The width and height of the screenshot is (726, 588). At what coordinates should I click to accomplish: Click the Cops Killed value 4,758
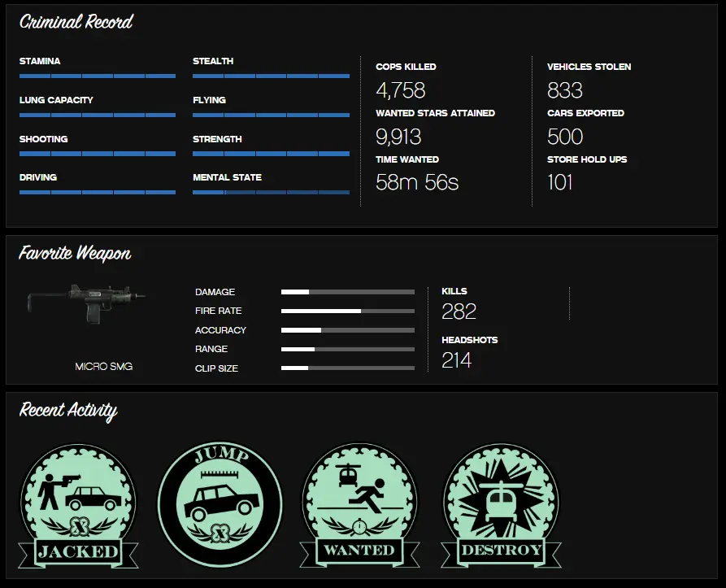[x=401, y=90]
